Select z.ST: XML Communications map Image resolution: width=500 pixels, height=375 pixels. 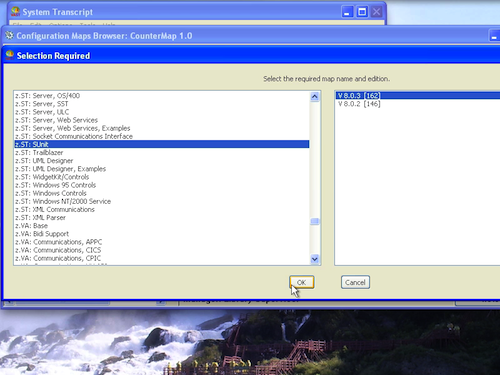pyautogui.click(x=162, y=209)
